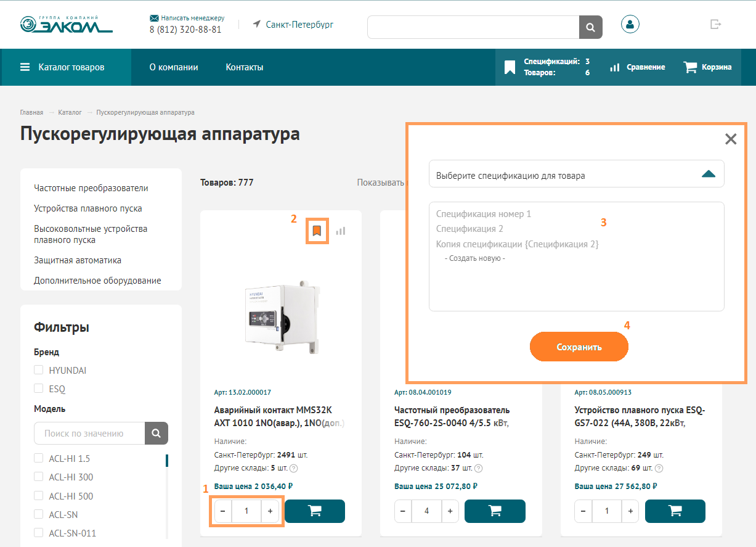Open specifications bookmark icon in navbar
Image resolution: width=756 pixels, height=547 pixels.
click(510, 67)
